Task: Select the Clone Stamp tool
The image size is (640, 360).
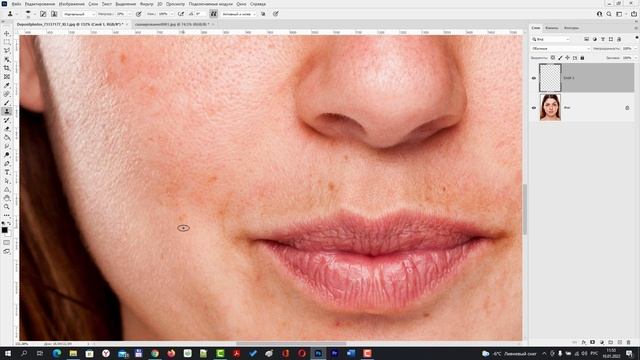Action: tap(7, 111)
